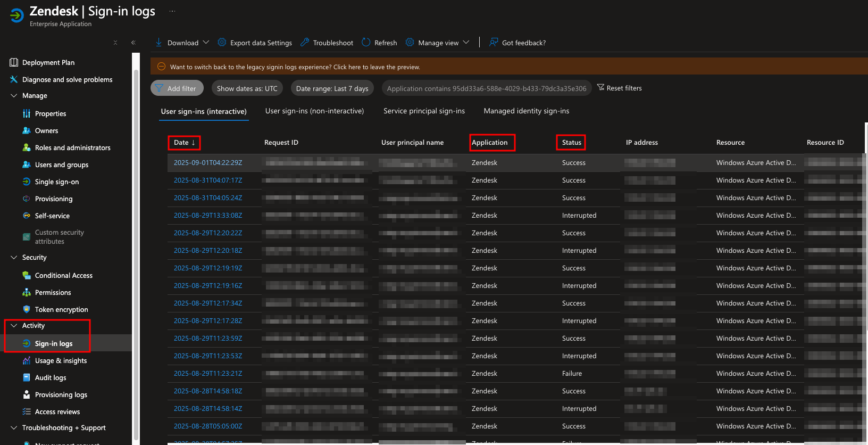Click the Provisioning icon in sidebar
The width and height of the screenshot is (868, 445).
click(27, 199)
